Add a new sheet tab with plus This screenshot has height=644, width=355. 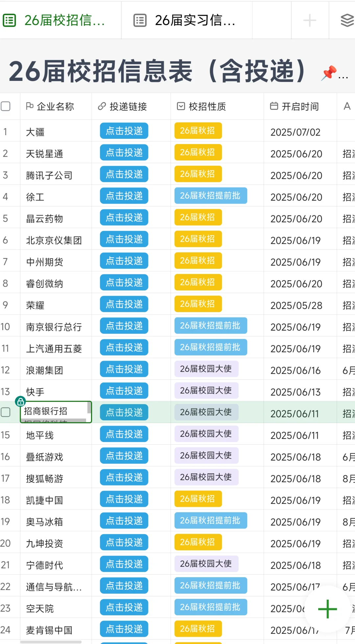tap(310, 20)
